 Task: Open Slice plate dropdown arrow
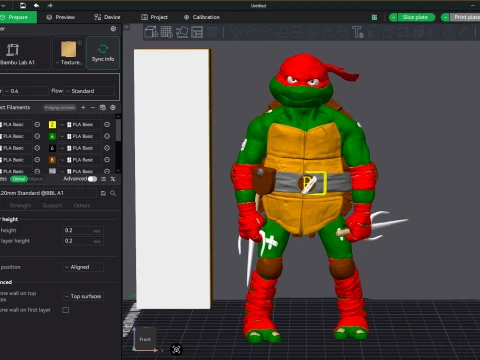(393, 17)
